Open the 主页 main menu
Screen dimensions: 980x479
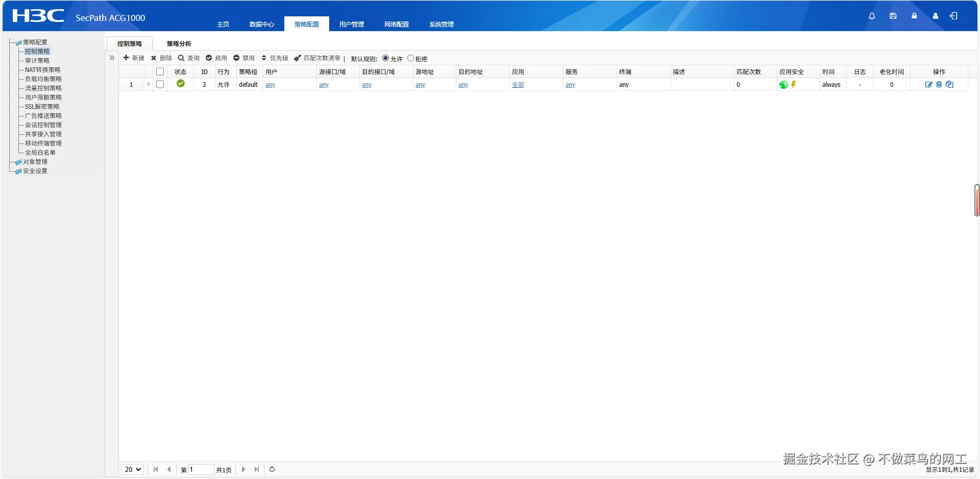pyautogui.click(x=223, y=24)
